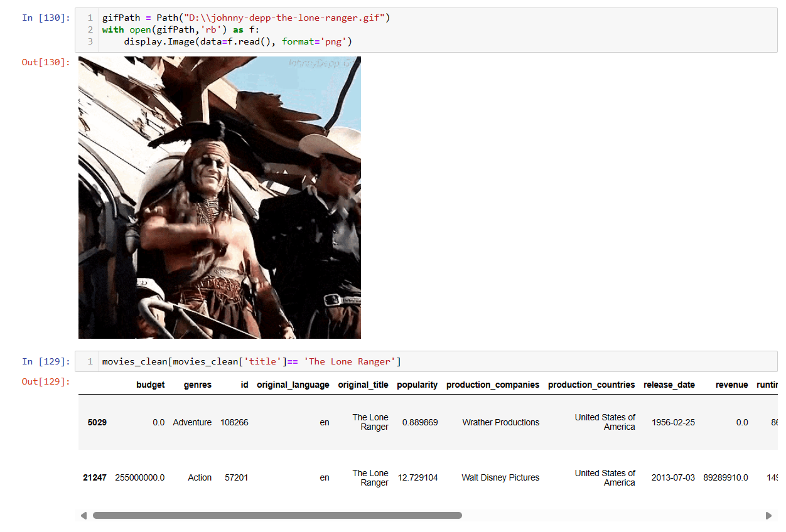Click the display.Image(data=f.read()...) code line

[x=238, y=41]
